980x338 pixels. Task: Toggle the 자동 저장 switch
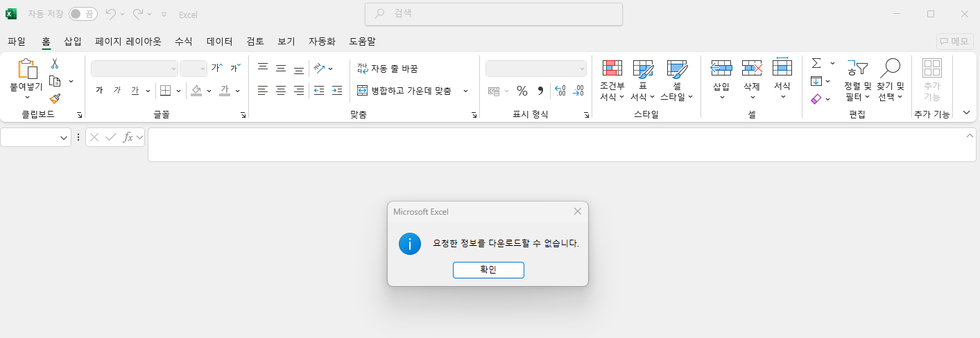point(83,14)
